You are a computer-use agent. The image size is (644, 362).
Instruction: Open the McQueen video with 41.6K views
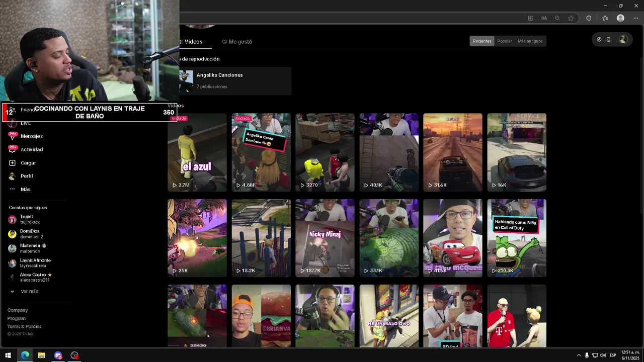(453, 238)
